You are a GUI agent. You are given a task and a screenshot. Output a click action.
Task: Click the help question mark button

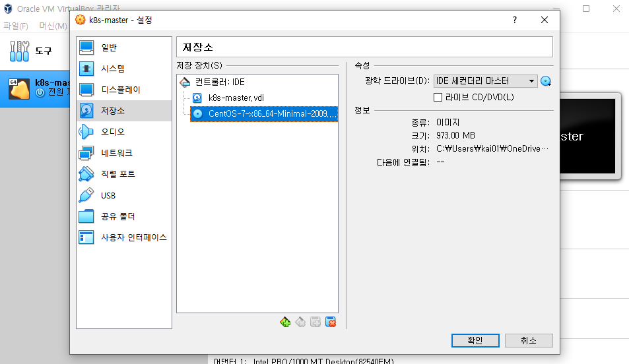(x=515, y=20)
